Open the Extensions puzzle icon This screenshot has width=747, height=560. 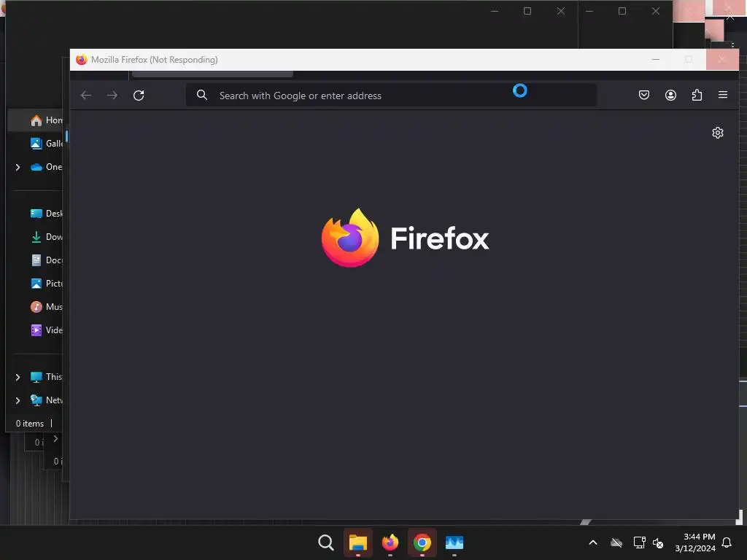click(x=697, y=95)
